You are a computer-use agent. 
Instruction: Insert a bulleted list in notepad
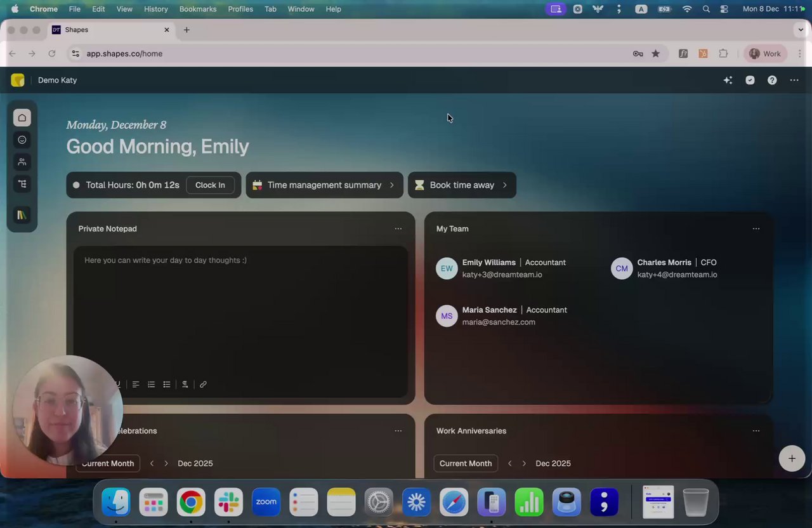(x=167, y=385)
